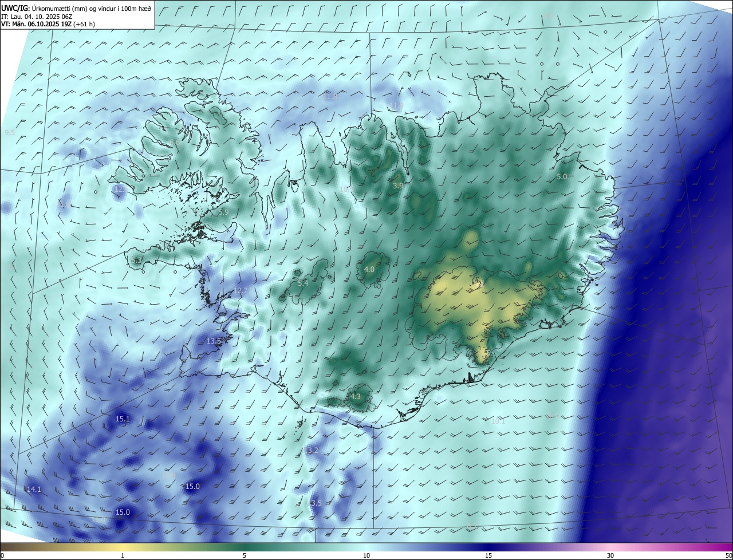Click the 5.4 value label
733x560 pixels.
(303, 283)
